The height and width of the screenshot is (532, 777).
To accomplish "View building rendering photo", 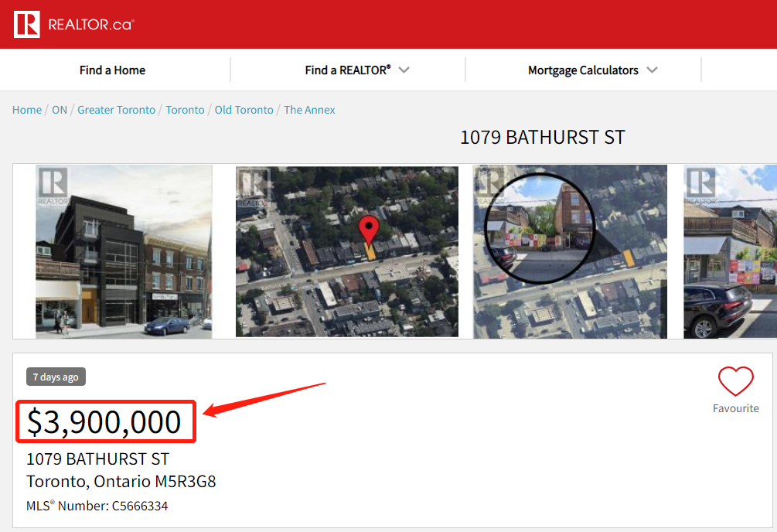I will pyautogui.click(x=124, y=252).
